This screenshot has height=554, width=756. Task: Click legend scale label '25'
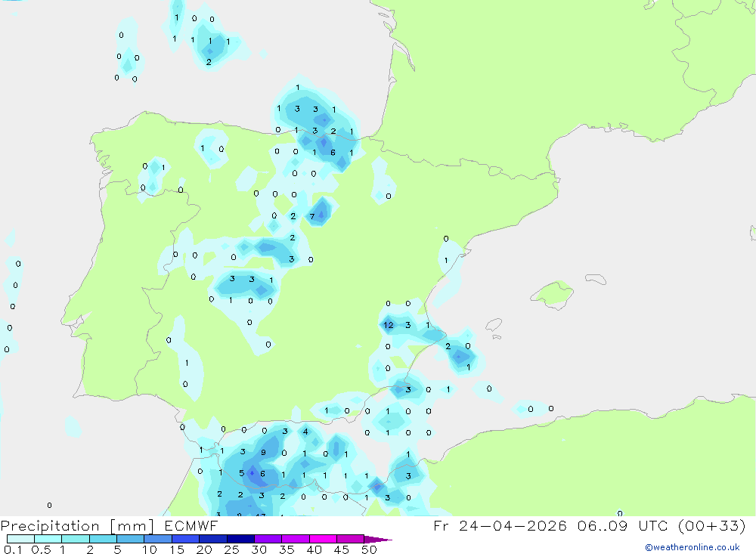[x=232, y=549]
